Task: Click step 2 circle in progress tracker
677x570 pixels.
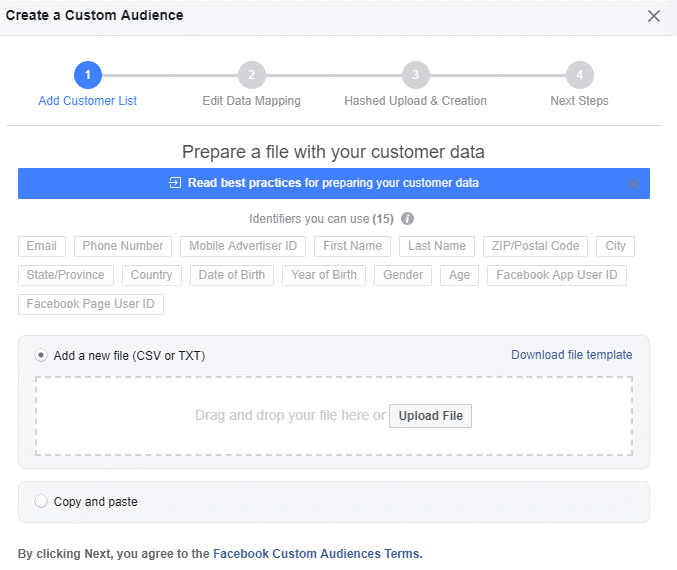Action: pyautogui.click(x=251, y=75)
